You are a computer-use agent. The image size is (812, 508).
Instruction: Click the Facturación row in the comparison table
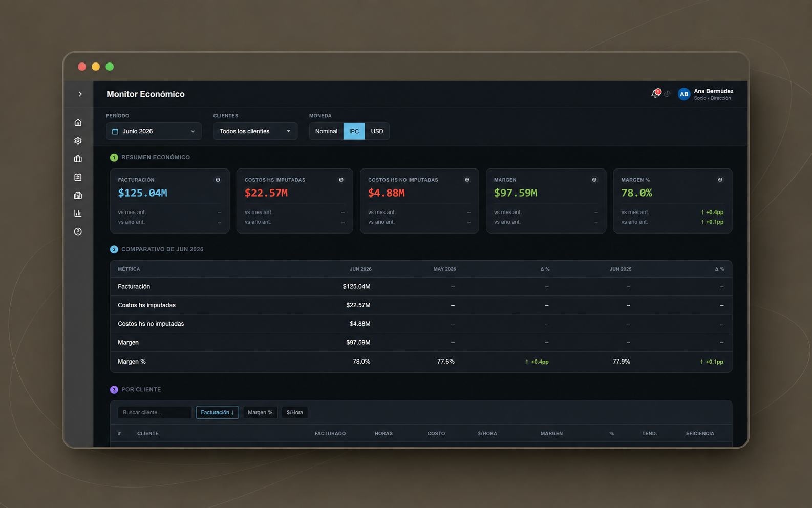(x=421, y=287)
